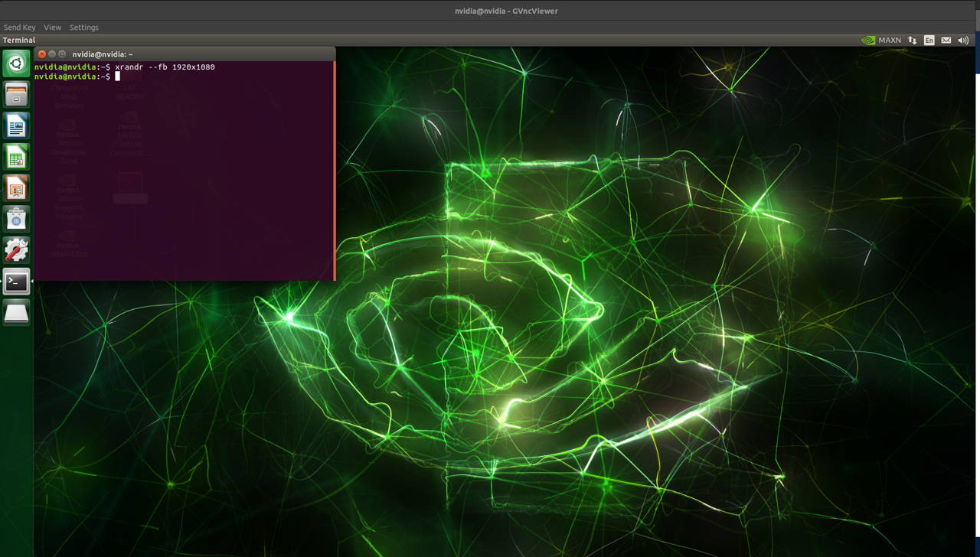Open the MAXN power mode label
The image size is (980, 557).
point(890,41)
